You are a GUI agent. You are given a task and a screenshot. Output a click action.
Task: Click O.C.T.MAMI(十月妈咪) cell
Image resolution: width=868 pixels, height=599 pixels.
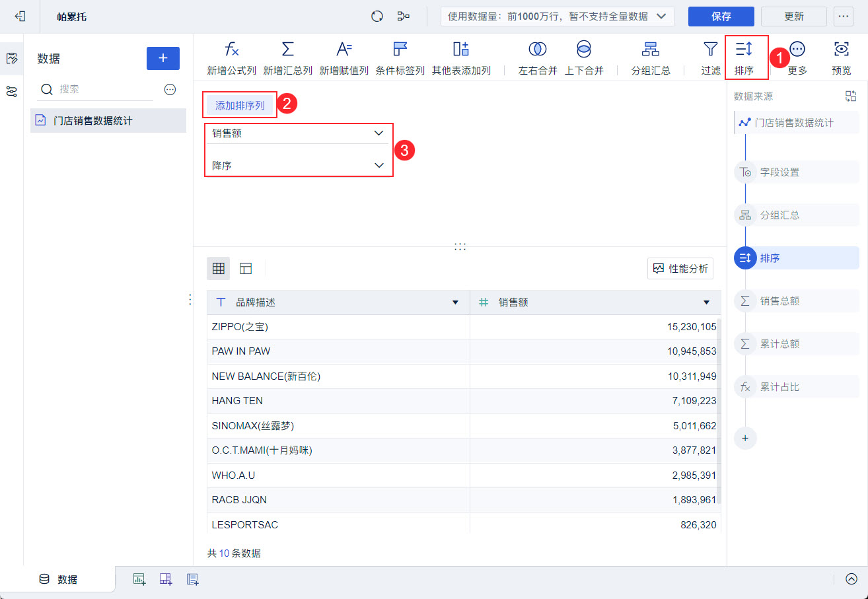tap(338, 450)
